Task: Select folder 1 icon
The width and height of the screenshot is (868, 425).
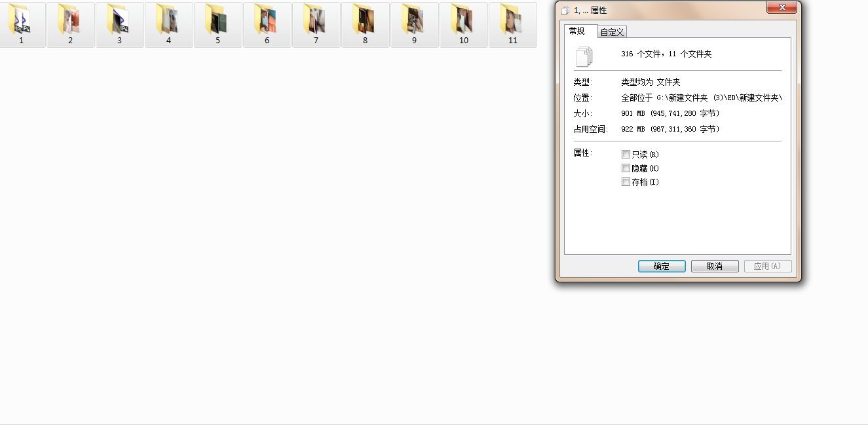Action: (20, 21)
